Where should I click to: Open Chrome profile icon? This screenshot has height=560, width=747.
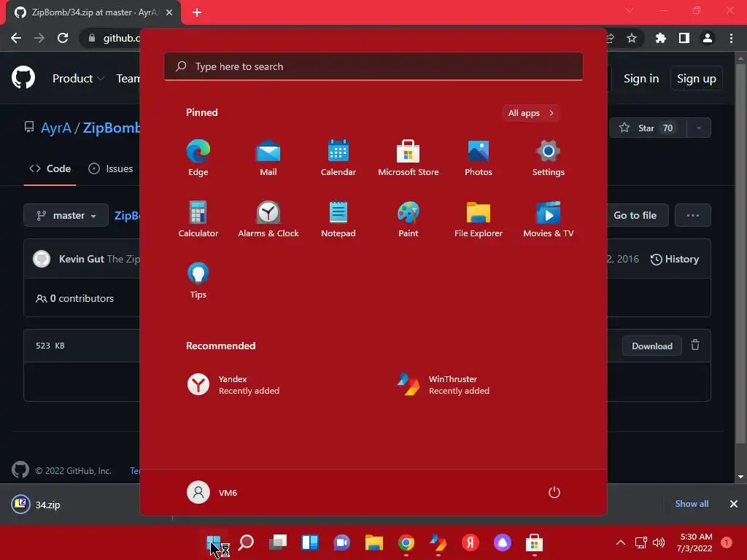[708, 38]
